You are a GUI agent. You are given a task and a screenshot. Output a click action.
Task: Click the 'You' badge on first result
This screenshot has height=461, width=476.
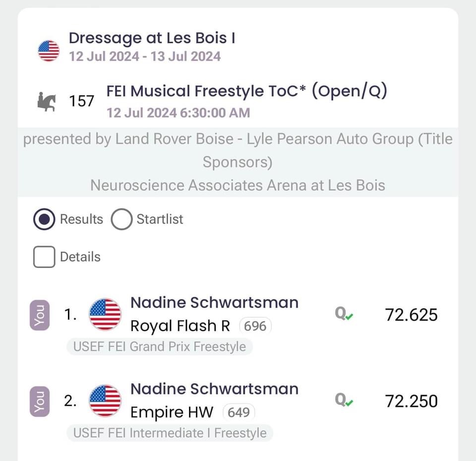pyautogui.click(x=40, y=315)
